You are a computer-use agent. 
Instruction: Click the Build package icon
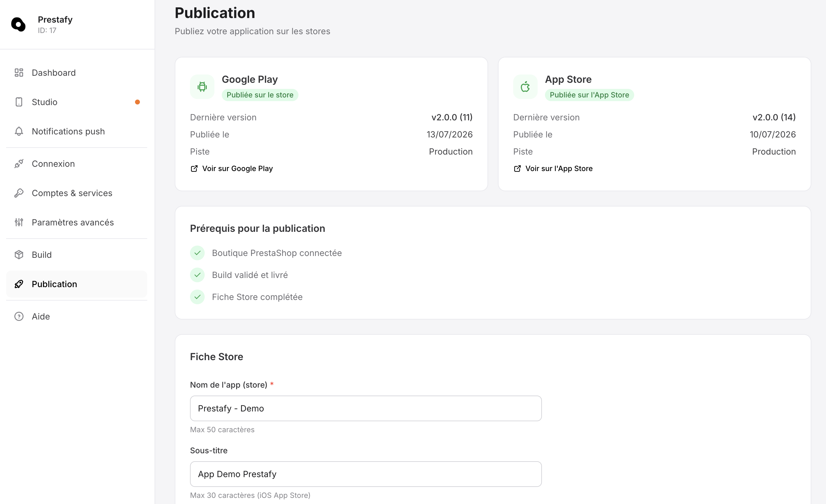19,255
